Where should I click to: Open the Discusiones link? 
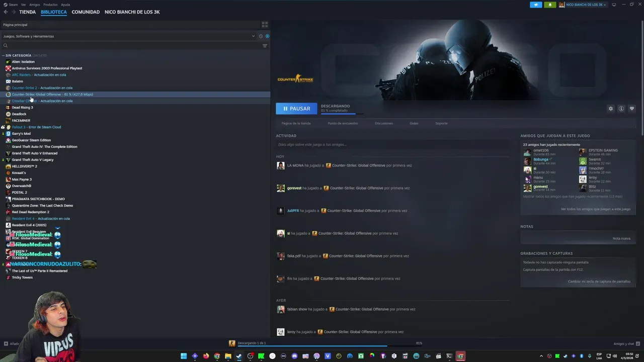click(x=384, y=123)
